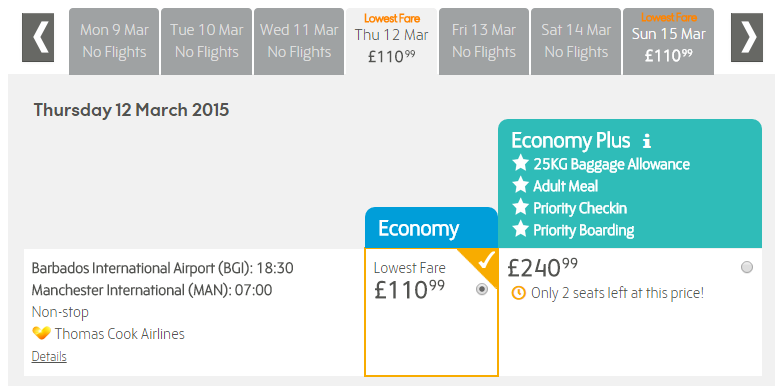Switch to the Sun 15 Mar date tab
Viewport: 775px width, 386px height.
pos(668,42)
